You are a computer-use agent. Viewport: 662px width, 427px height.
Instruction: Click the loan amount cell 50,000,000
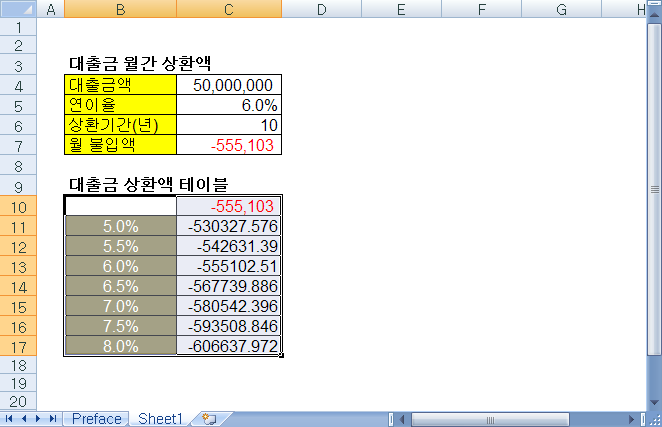pos(229,85)
